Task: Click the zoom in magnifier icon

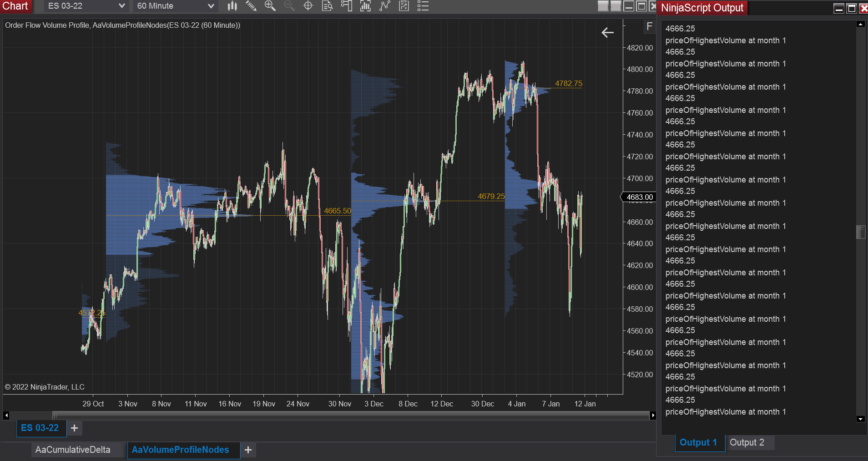Action: (270, 6)
